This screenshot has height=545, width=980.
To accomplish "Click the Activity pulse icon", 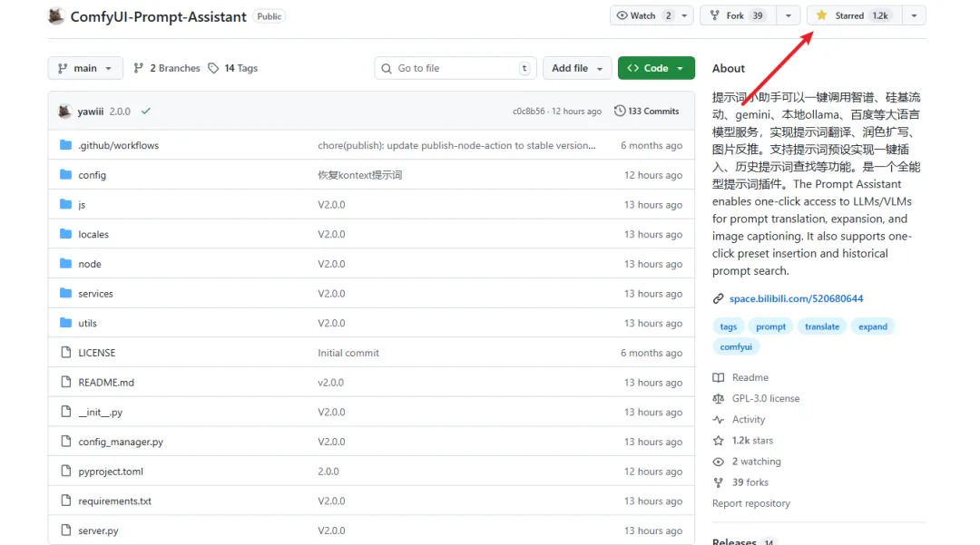I will click(718, 420).
